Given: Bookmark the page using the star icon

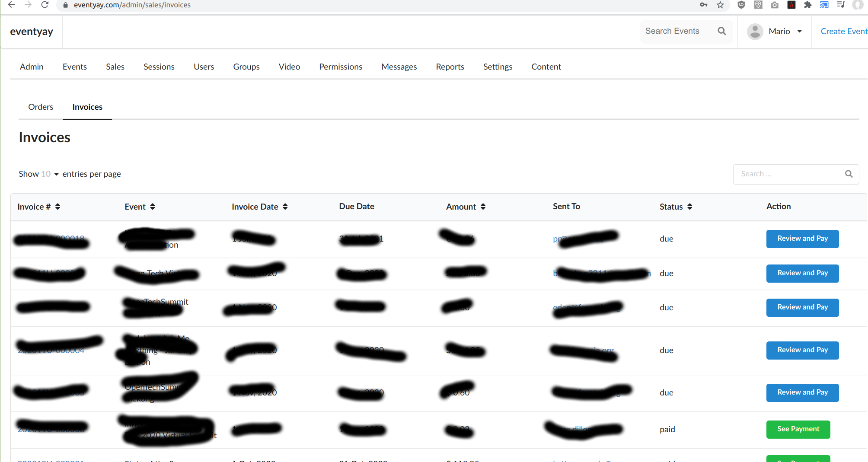Looking at the screenshot, I should [x=721, y=5].
